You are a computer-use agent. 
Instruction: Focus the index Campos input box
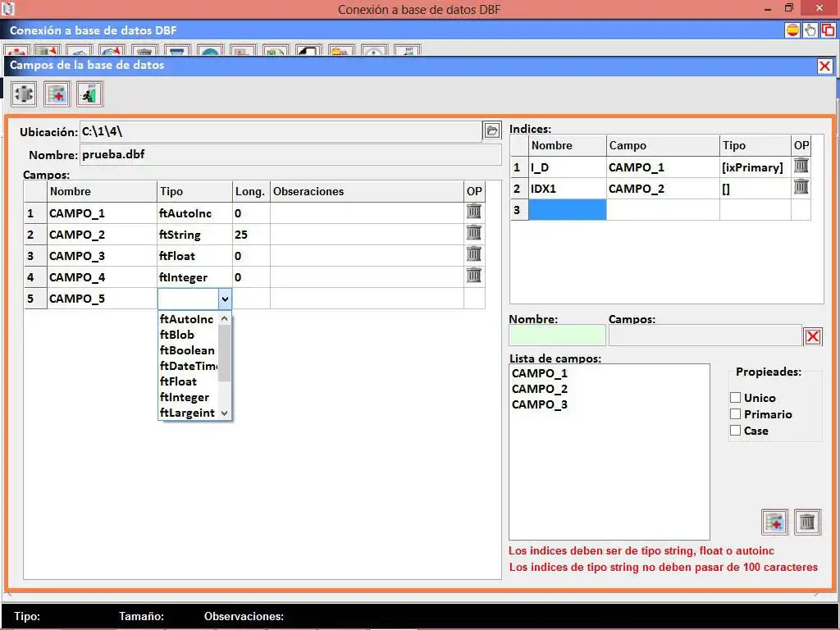[705, 336]
